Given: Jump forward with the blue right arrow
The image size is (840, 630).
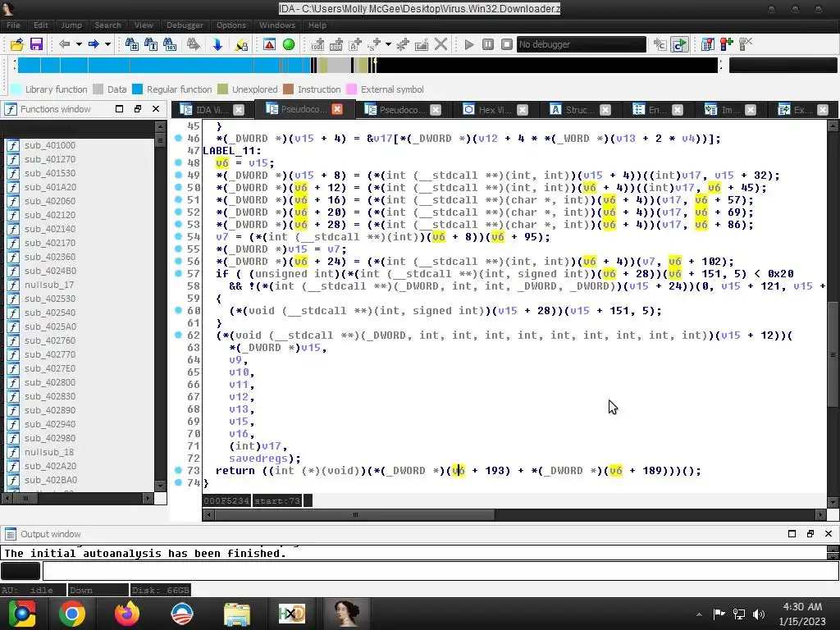Looking at the screenshot, I should tap(94, 44).
